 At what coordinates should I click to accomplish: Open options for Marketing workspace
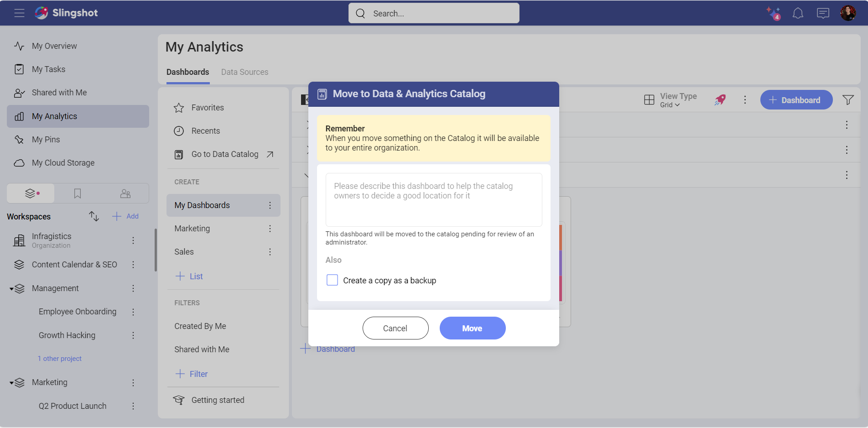tap(133, 383)
